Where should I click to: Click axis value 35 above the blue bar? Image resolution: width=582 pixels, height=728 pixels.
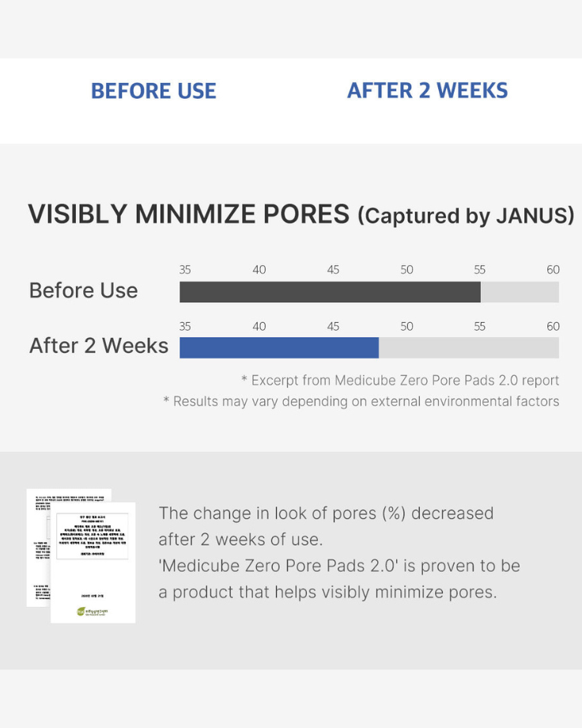point(185,326)
